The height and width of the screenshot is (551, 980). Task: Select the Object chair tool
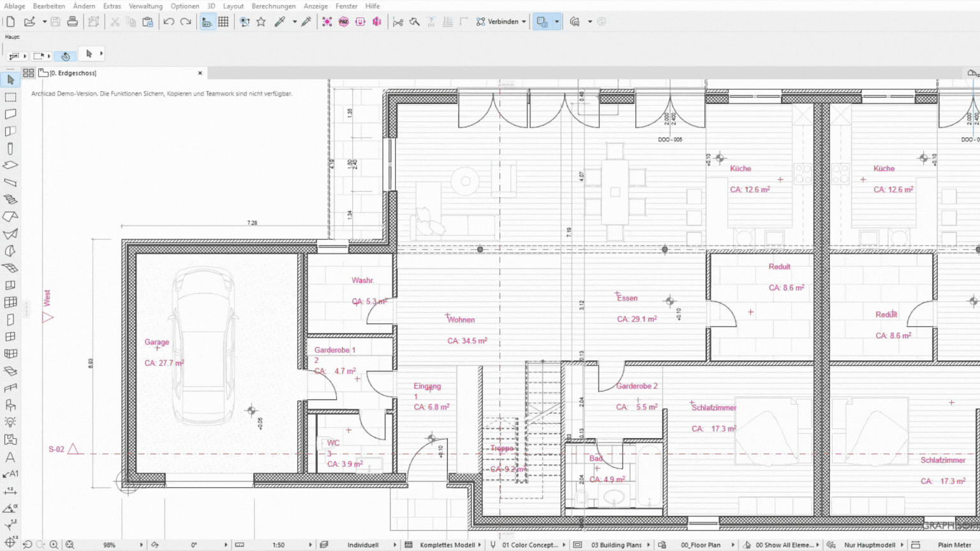tap(10, 405)
